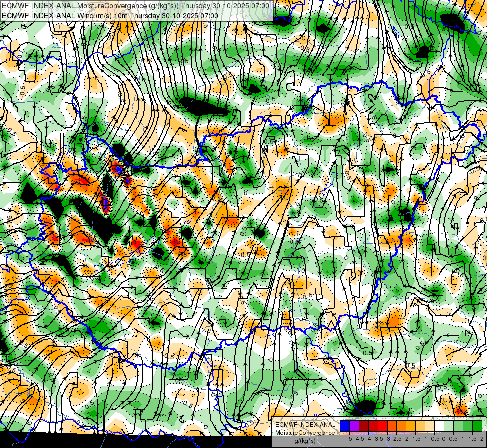Click the -3.5 legend tick value
Image resolution: width=487 pixels, height=448 pixels.
tap(378, 439)
